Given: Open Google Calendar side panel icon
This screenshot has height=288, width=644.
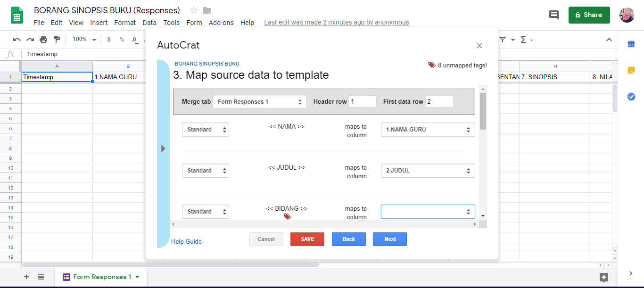Looking at the screenshot, I should 631,44.
